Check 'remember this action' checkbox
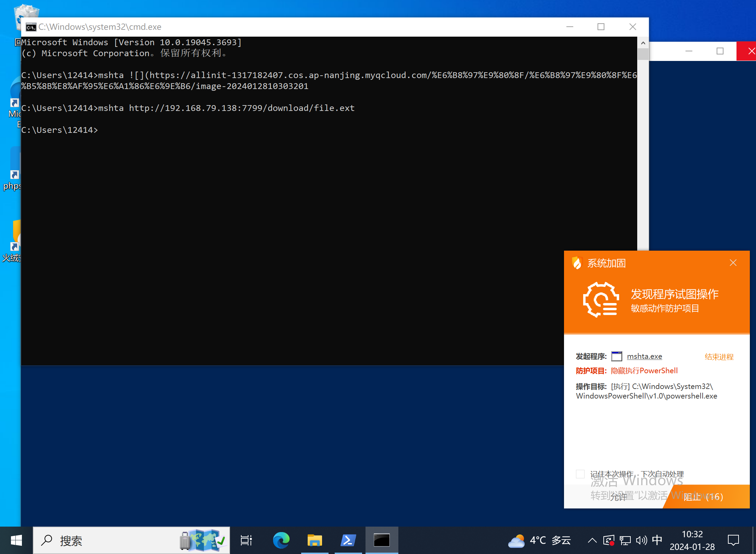The width and height of the screenshot is (756, 554). click(x=580, y=474)
